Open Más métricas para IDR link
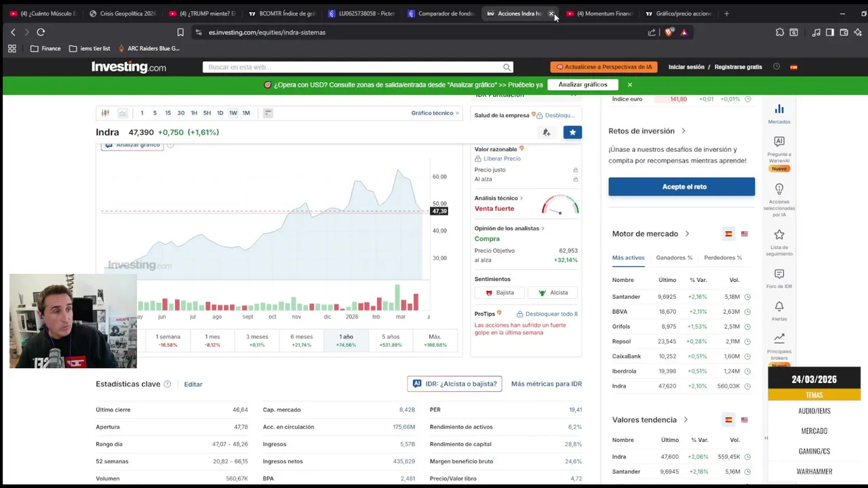 click(547, 384)
